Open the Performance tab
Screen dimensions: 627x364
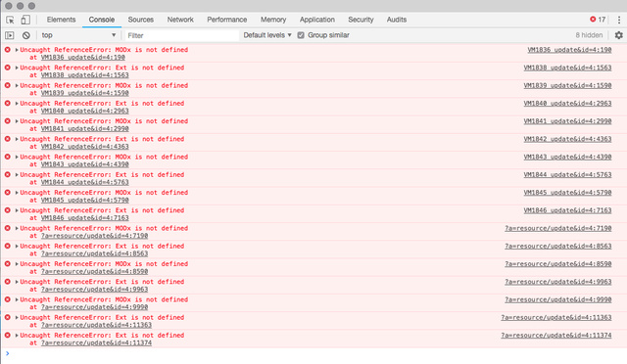tap(226, 20)
